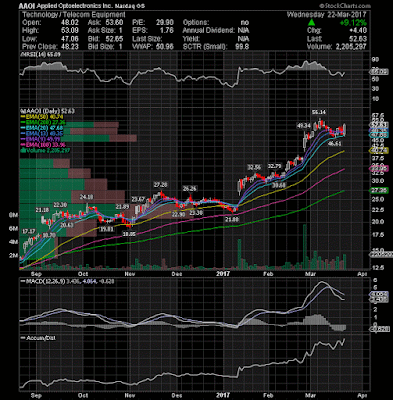
Task: Click the 'Technology / Telecom Equipment' sector label
Action: [x=74, y=15]
